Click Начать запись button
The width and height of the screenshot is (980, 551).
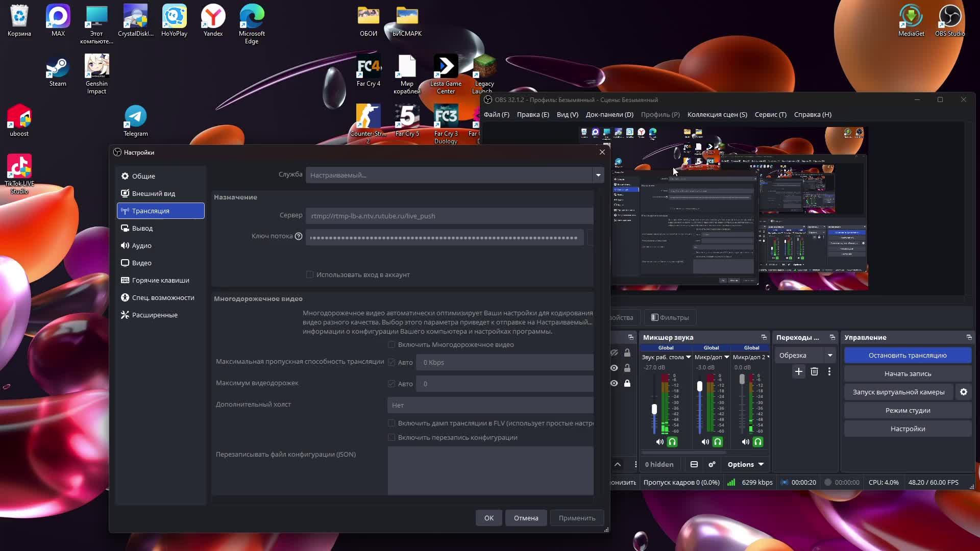click(x=908, y=373)
